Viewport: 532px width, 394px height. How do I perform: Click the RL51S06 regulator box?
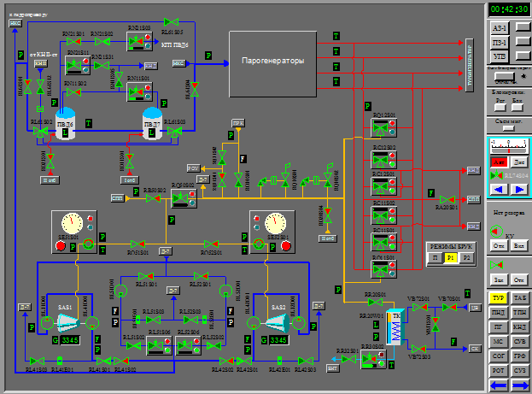point(160,345)
